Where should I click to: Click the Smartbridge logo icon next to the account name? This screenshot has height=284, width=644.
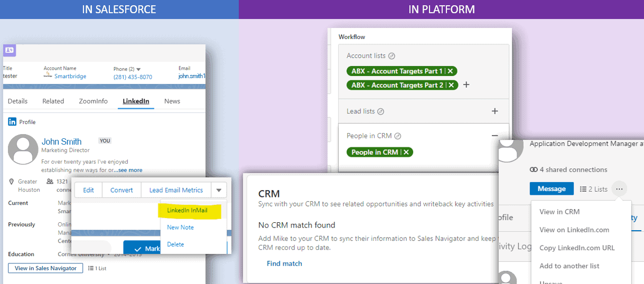(x=48, y=75)
